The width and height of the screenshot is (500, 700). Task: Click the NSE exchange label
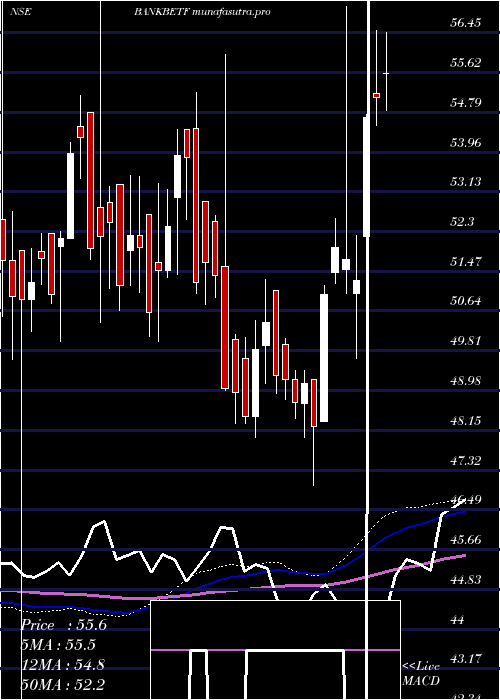click(x=21, y=12)
